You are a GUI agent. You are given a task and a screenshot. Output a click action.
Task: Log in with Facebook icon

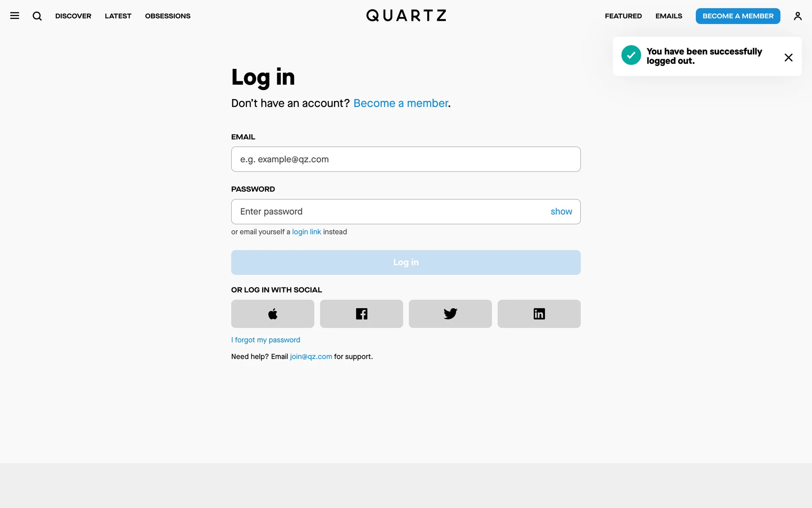tap(362, 314)
